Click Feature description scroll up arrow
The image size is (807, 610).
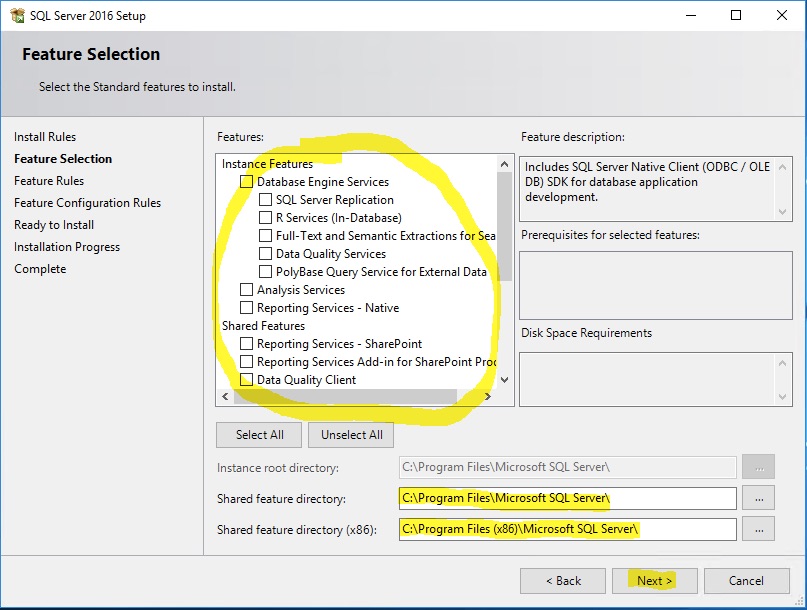pos(782,167)
